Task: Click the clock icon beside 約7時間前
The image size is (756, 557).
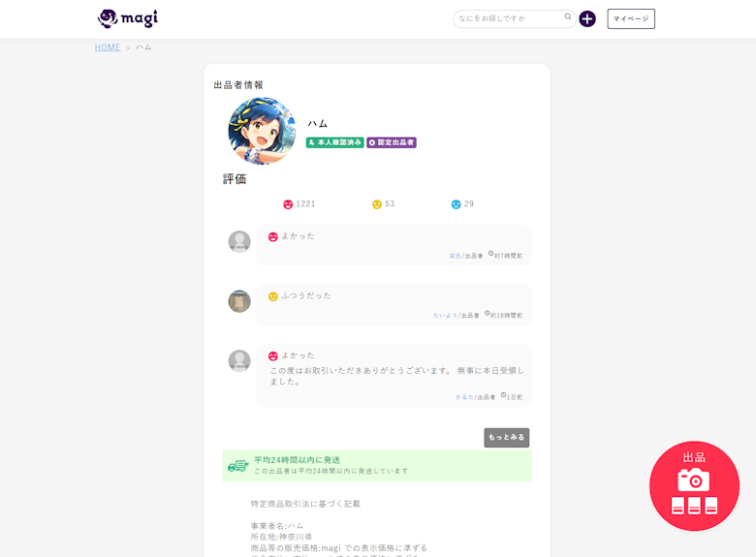Action: tap(490, 254)
